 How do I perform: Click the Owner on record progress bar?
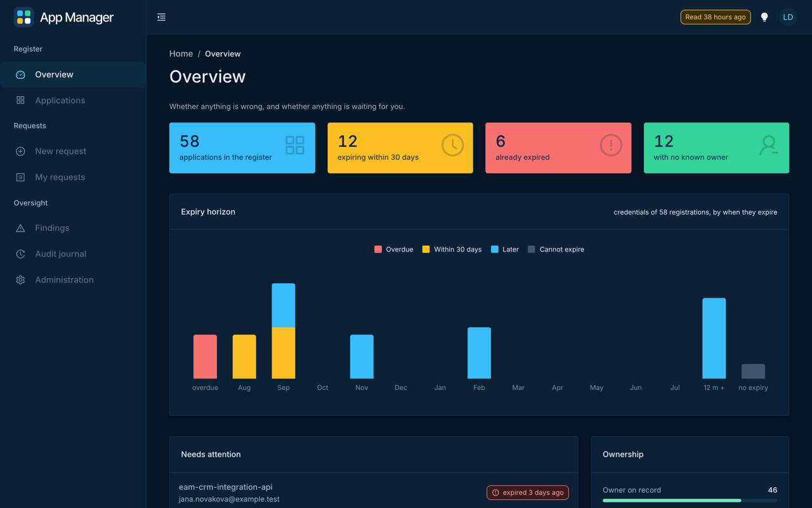[690, 500]
